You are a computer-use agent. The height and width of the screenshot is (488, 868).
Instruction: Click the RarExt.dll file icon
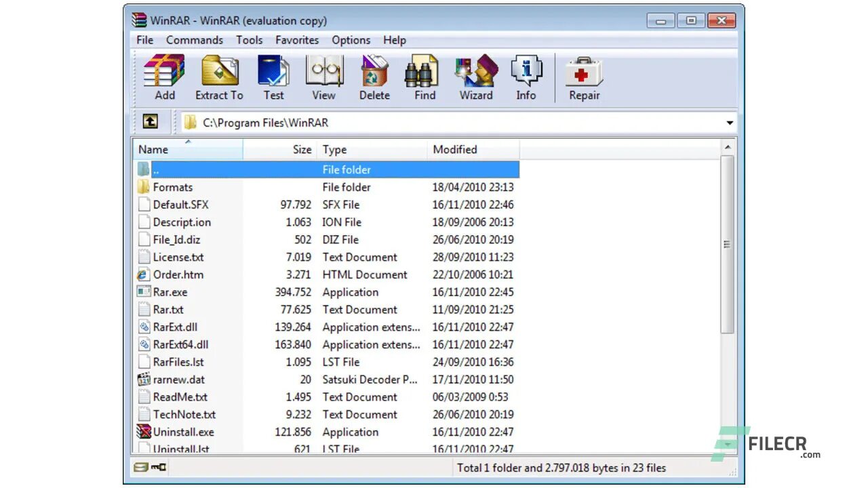143,327
